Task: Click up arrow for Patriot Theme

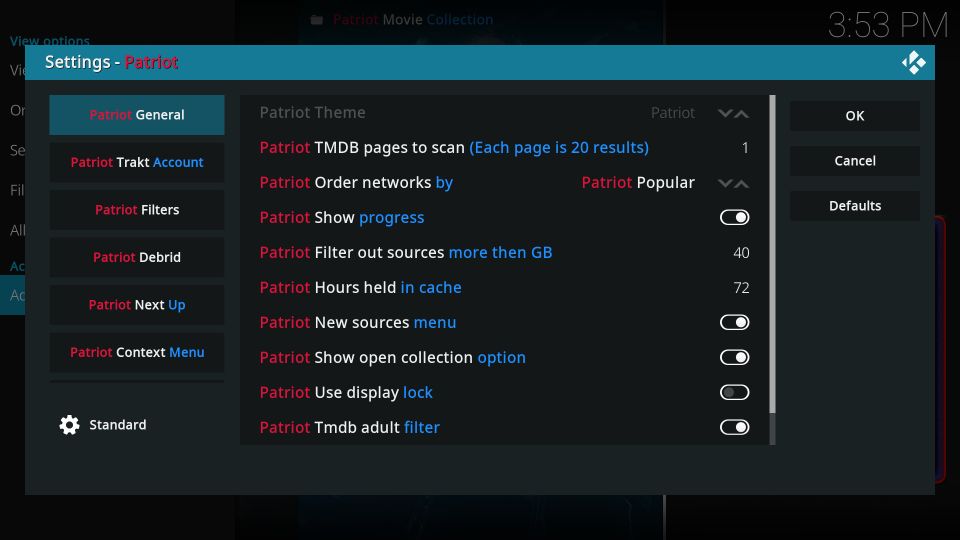Action: [x=741, y=113]
